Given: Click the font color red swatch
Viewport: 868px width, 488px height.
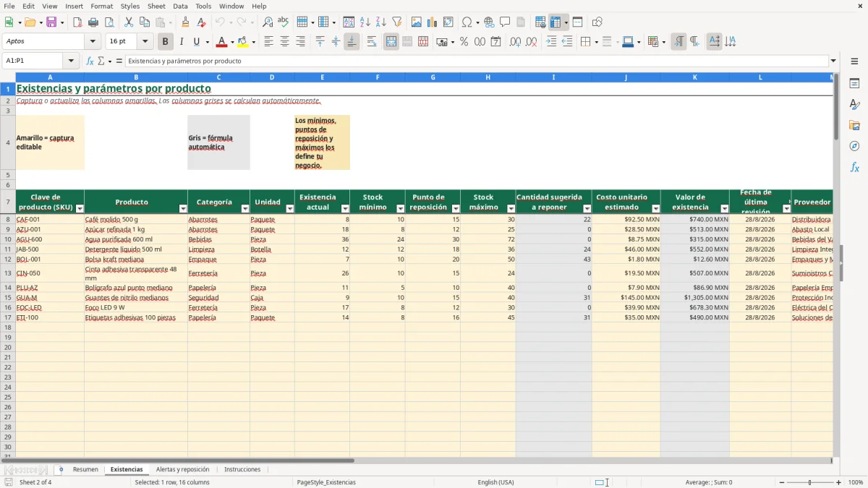Looking at the screenshot, I should 222,42.
